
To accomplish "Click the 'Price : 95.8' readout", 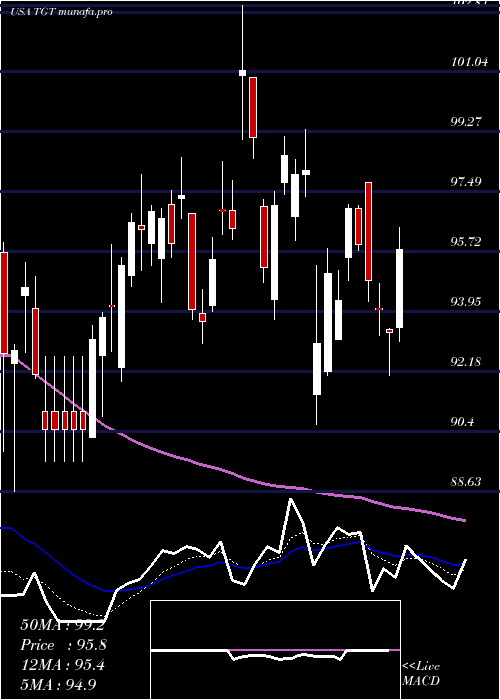I will 63,645.
